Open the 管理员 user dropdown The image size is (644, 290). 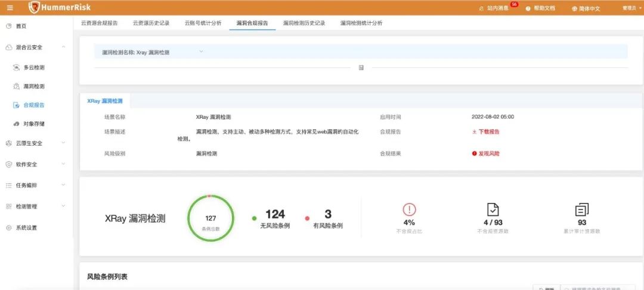click(x=630, y=8)
